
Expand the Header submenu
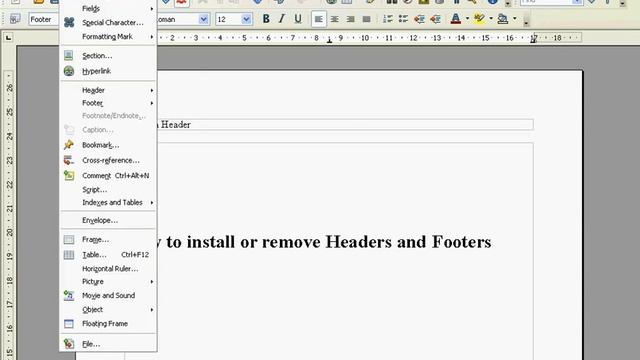tap(108, 90)
